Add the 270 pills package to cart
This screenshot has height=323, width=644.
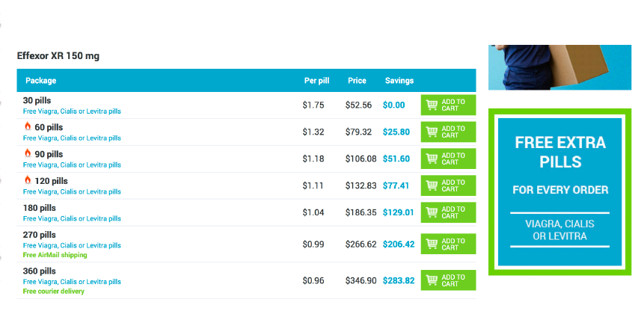pyautogui.click(x=448, y=244)
